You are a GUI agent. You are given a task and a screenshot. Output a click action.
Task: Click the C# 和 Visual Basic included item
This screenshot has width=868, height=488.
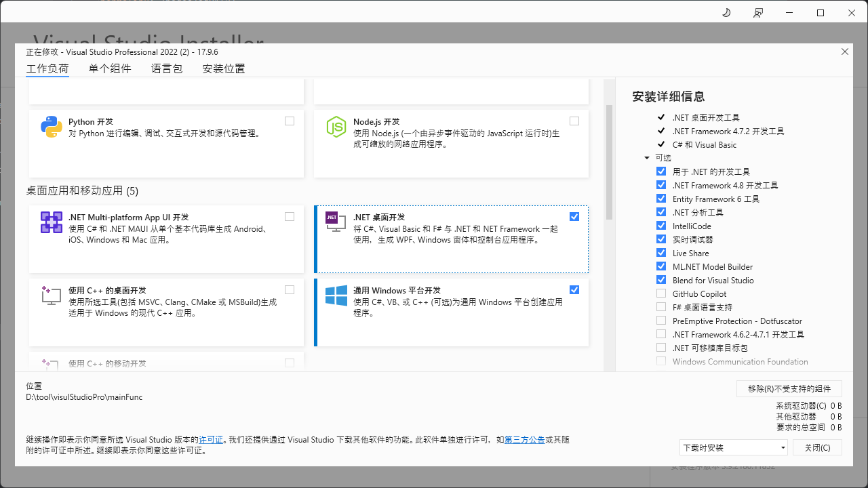[705, 144]
